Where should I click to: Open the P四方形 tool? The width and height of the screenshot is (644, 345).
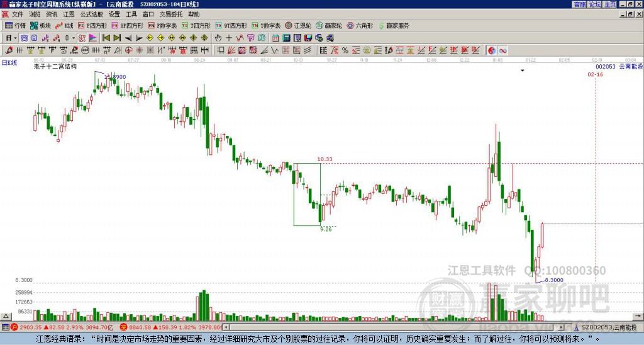[92, 25]
